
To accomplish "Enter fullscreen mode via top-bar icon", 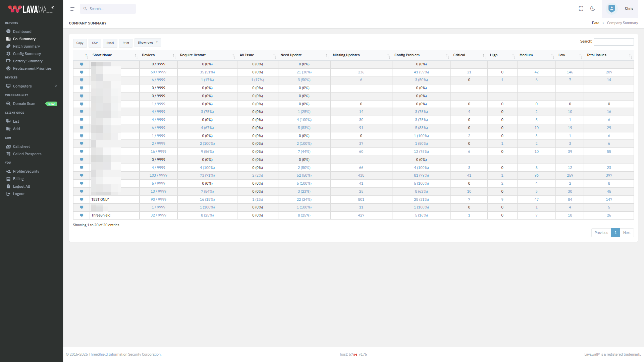I will (x=581, y=9).
